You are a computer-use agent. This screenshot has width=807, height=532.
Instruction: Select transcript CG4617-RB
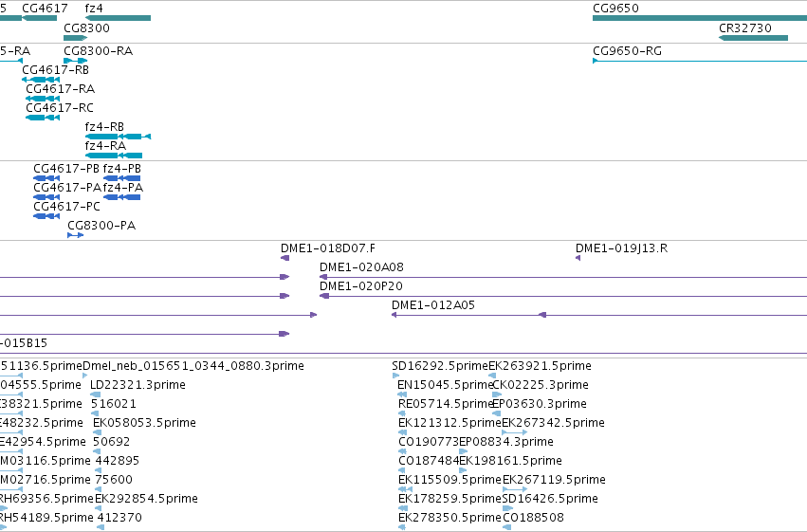(x=56, y=70)
